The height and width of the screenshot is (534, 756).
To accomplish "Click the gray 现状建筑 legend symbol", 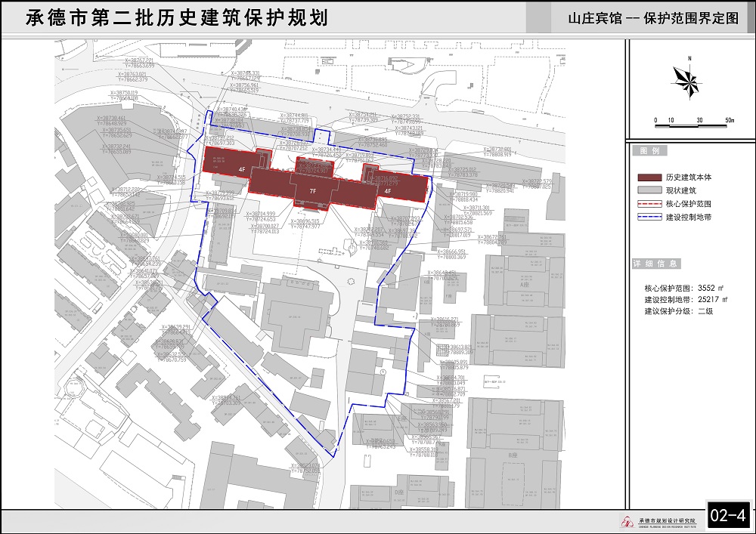I will [648, 190].
